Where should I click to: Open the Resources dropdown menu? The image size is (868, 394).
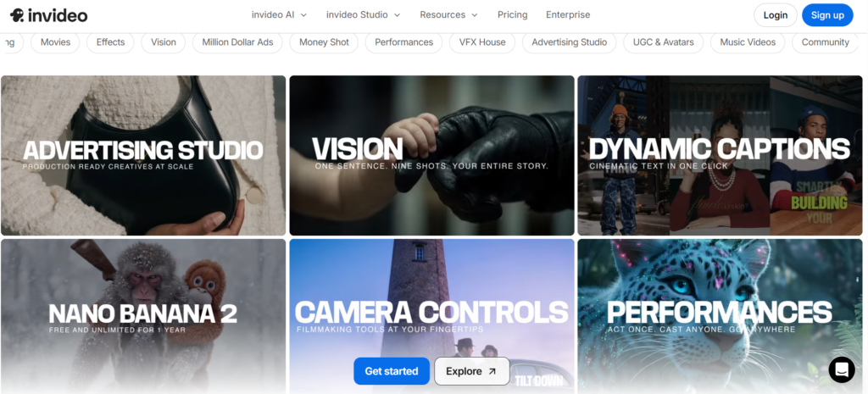[448, 15]
